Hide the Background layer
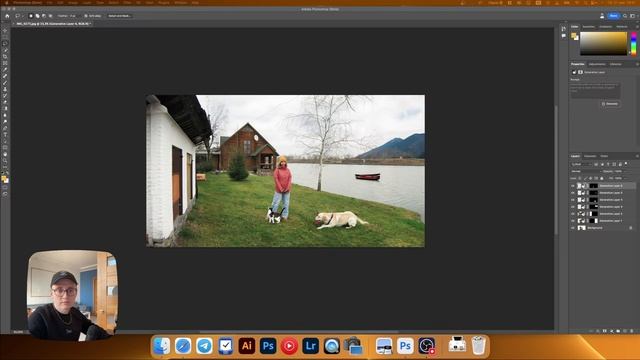Image resolution: width=640 pixels, height=360 pixels. click(x=573, y=228)
